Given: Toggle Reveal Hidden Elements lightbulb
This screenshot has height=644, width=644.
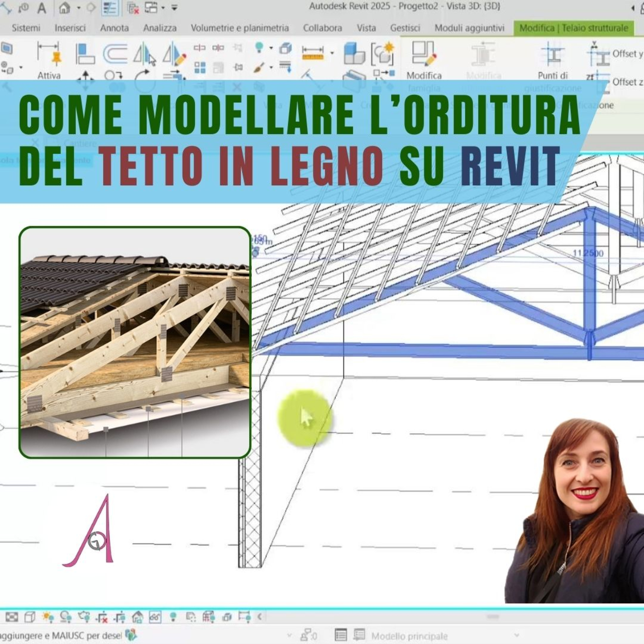Looking at the screenshot, I should [x=173, y=617].
